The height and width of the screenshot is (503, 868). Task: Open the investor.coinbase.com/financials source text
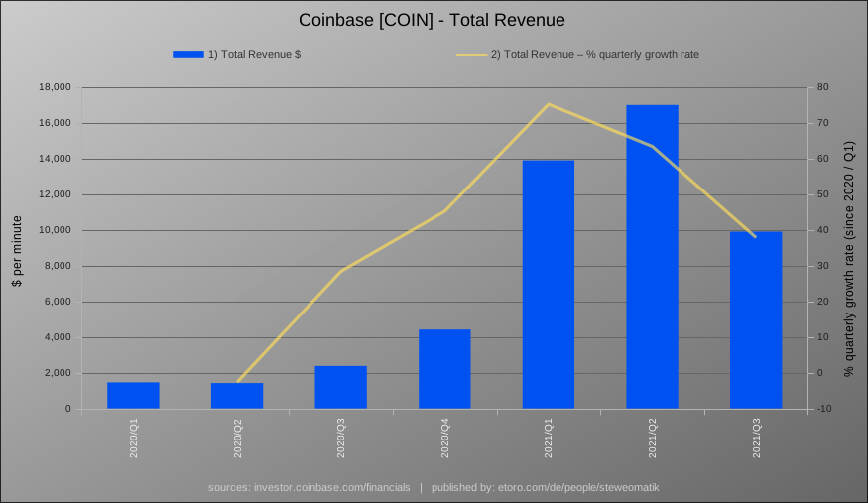click(x=332, y=487)
